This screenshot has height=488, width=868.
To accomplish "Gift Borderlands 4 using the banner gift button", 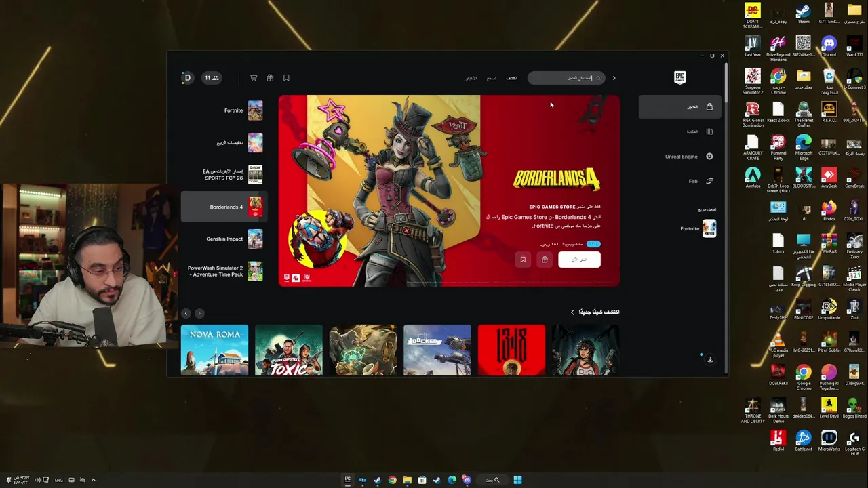I will pyautogui.click(x=545, y=260).
